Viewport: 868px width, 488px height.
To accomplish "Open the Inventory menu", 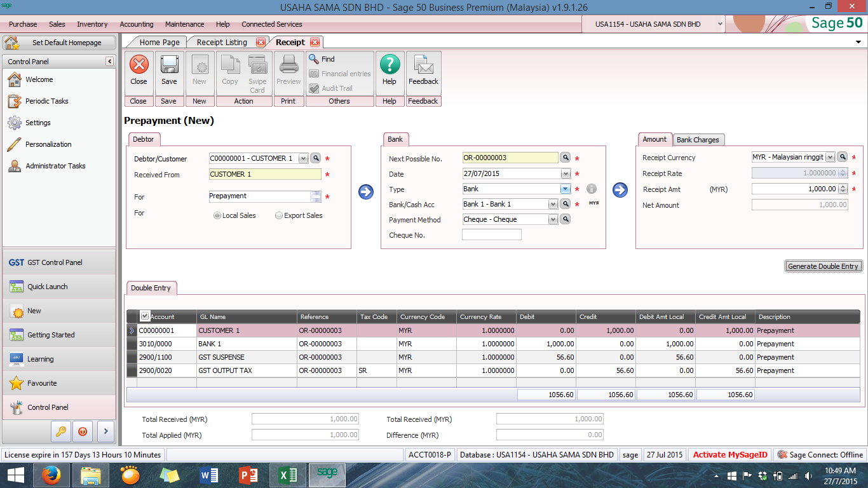I will point(92,24).
